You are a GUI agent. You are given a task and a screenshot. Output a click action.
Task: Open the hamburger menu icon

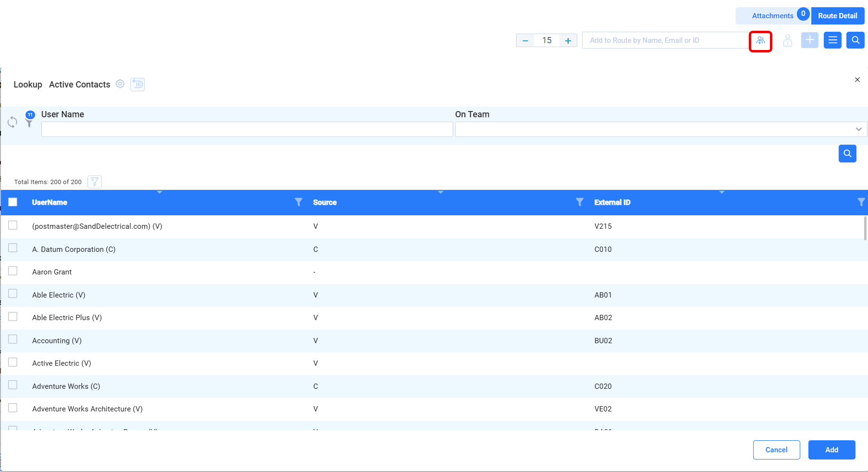[x=833, y=40]
